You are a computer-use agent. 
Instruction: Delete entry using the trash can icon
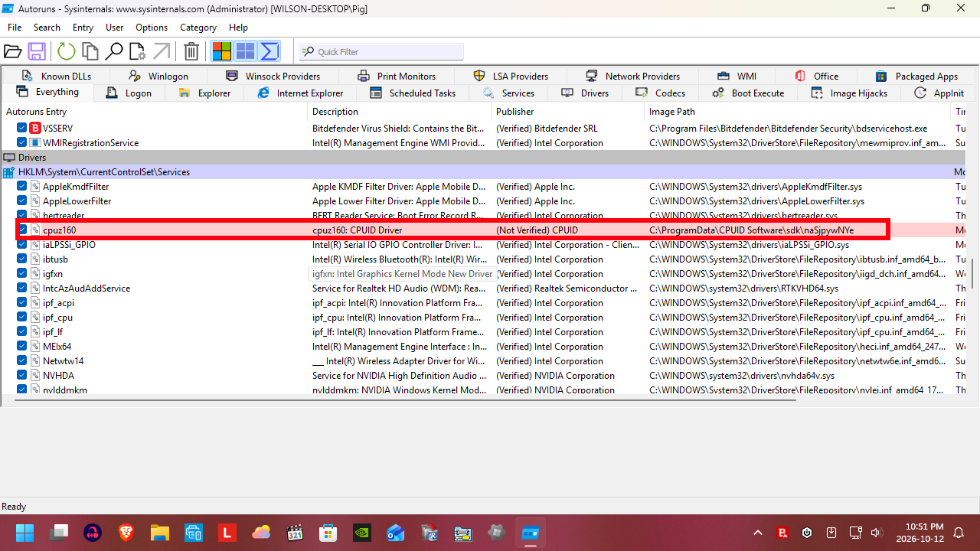click(x=191, y=51)
